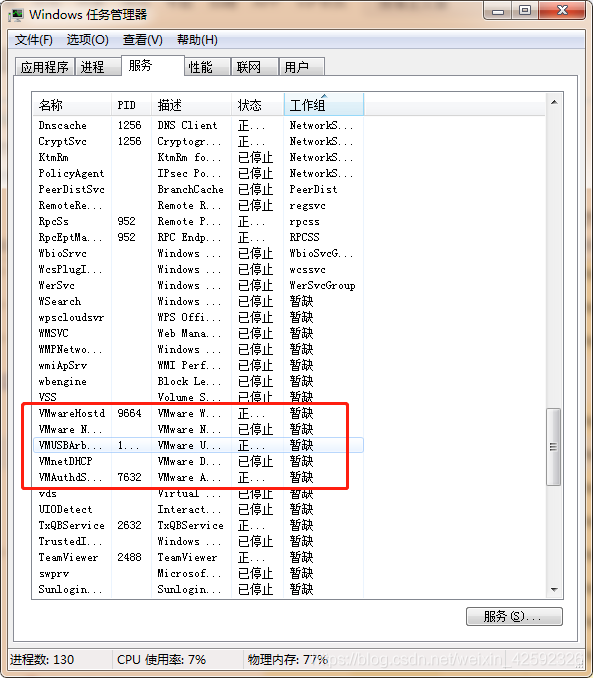
Task: Click PID 7632 cell
Action: tap(129, 477)
